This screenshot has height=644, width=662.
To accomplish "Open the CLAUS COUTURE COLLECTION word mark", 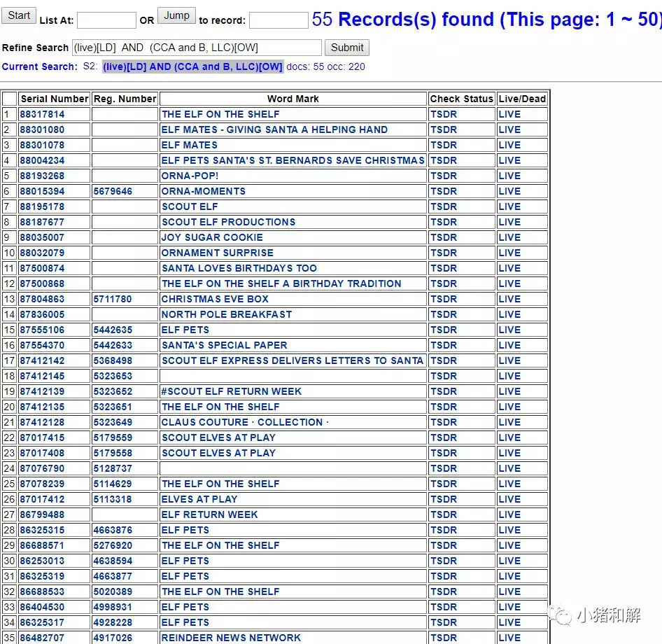I will 245,422.
